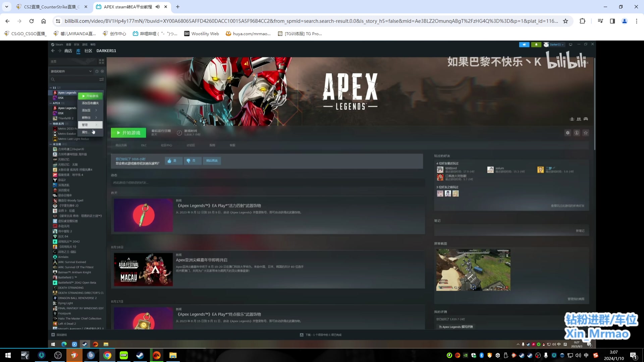Open the DLC link under the play bar
The image size is (644, 362).
144,145
